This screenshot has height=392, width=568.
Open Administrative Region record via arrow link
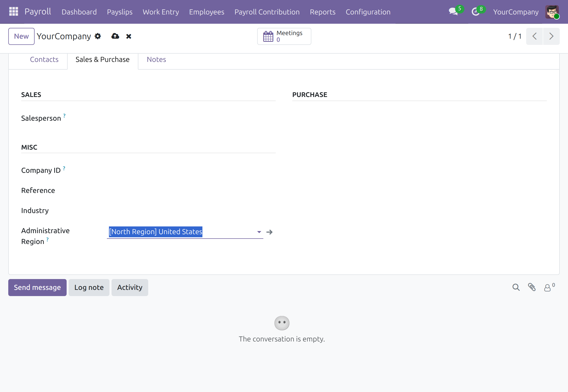tap(269, 232)
